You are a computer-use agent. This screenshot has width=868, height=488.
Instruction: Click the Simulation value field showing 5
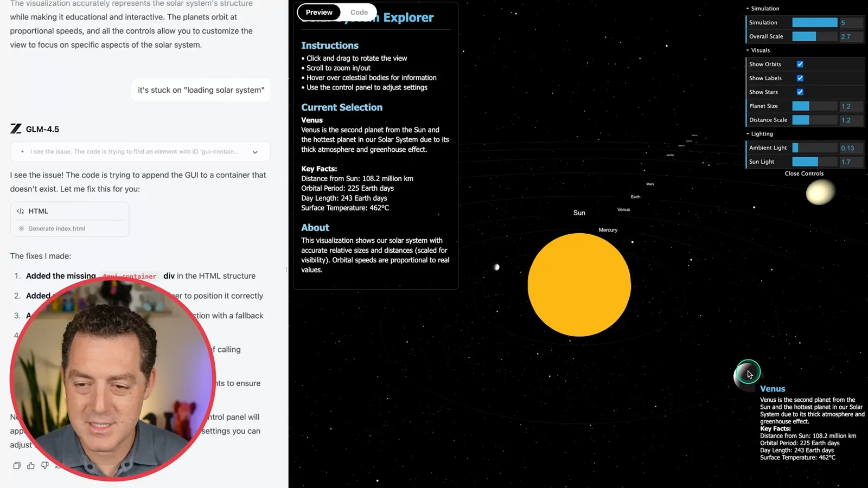point(851,23)
